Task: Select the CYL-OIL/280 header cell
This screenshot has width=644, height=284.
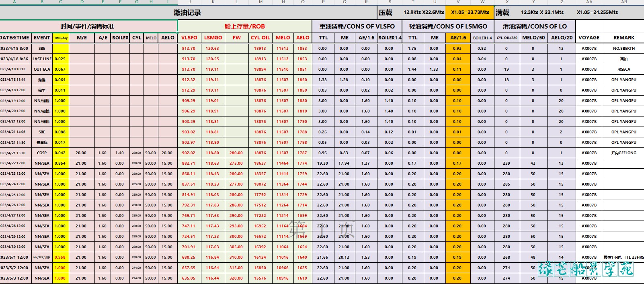Action: pyautogui.click(x=507, y=38)
